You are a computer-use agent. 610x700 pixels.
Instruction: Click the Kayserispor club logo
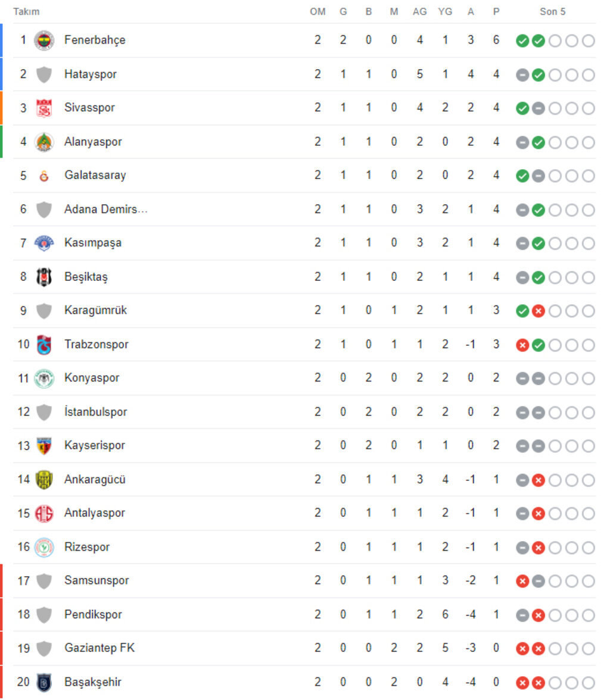click(44, 446)
